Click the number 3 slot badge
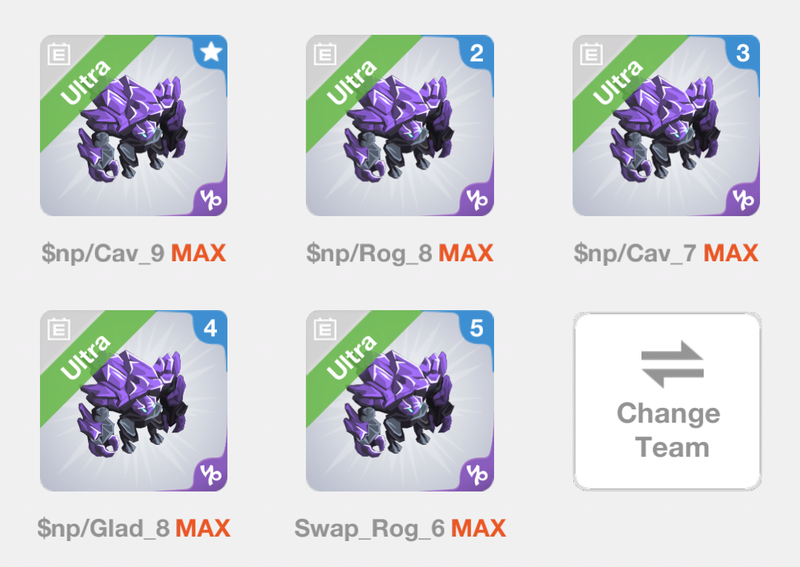The image size is (800, 567). [x=743, y=53]
